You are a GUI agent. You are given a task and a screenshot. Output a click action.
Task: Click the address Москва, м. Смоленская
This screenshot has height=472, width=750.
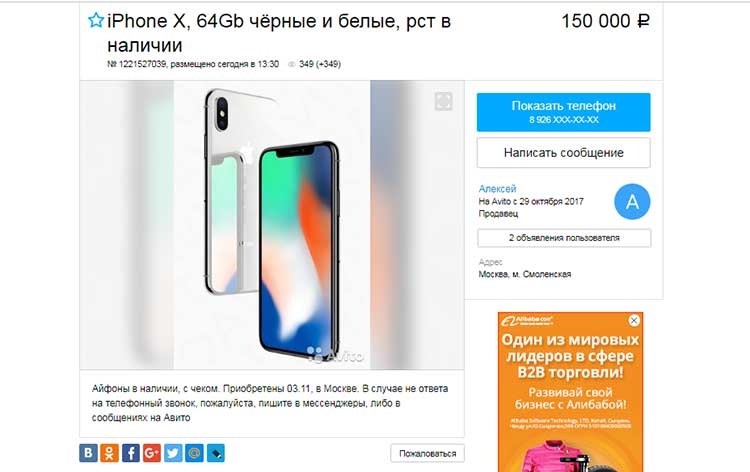click(x=525, y=274)
